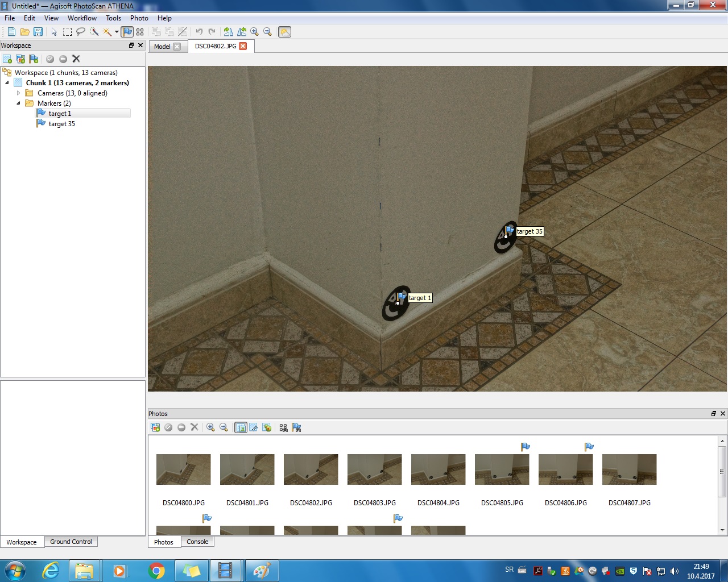
Task: Collapse the Markers folder node
Action: tap(18, 103)
